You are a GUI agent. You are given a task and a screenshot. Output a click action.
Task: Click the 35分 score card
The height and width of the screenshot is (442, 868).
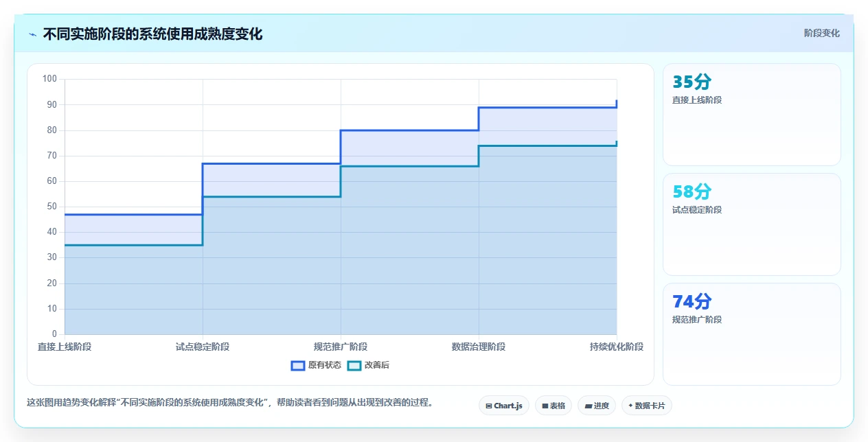click(x=751, y=115)
